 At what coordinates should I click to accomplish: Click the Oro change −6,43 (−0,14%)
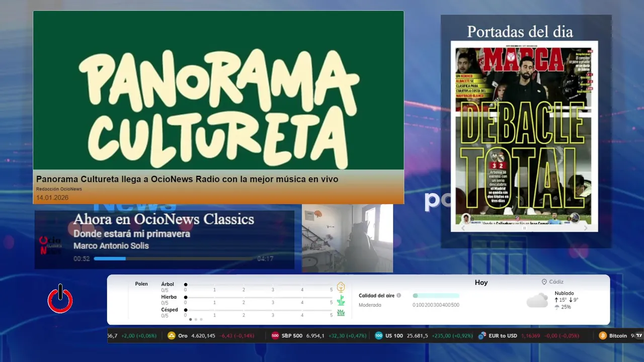click(236, 336)
